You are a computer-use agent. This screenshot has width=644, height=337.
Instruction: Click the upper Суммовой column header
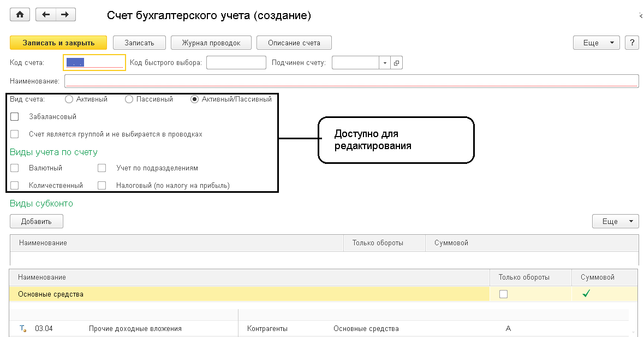[x=532, y=243]
